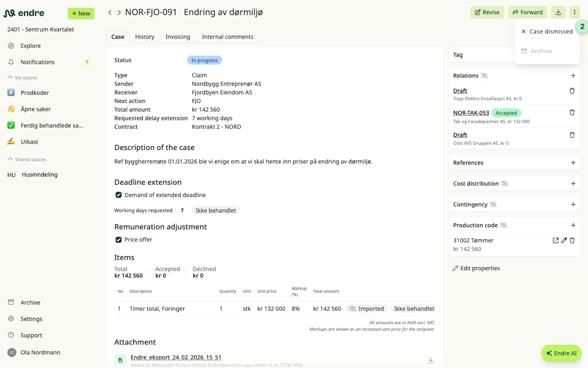Add a new reference with the plus
Viewport: 588px width, 368px height.
pos(573,163)
